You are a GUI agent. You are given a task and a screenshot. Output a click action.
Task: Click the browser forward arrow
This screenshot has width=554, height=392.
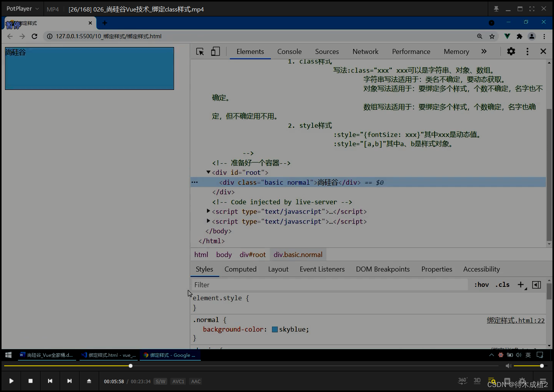(x=22, y=36)
